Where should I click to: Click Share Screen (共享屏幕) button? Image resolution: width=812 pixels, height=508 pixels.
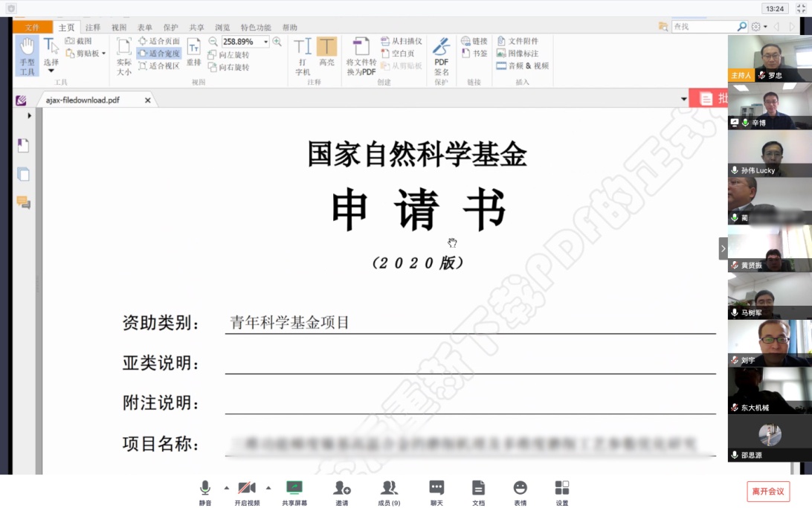tap(294, 492)
